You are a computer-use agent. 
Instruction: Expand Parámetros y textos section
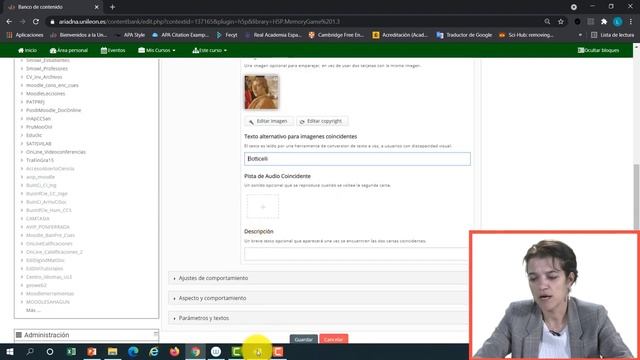coord(318,318)
